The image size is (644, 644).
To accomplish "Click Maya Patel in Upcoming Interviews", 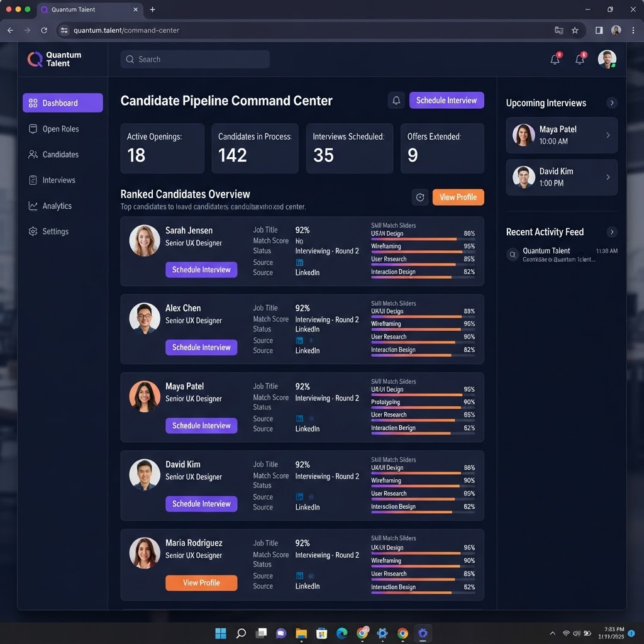I will click(x=562, y=135).
